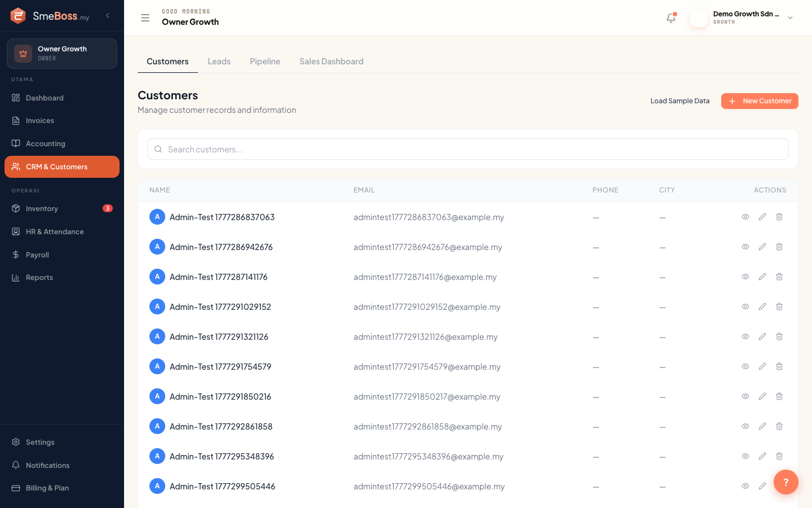Open the Owner Growth role card
The image size is (812, 508).
(62, 54)
